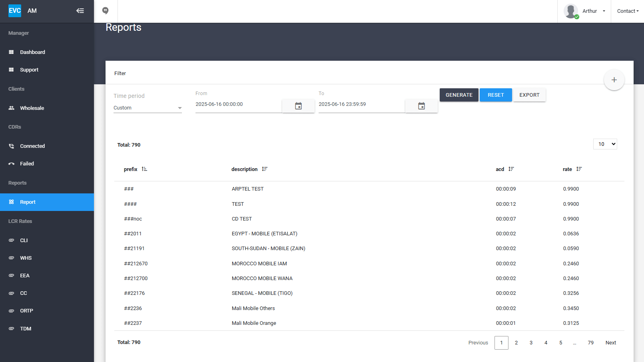
Task: Open ORTP LCR rates
Action: 47,311
